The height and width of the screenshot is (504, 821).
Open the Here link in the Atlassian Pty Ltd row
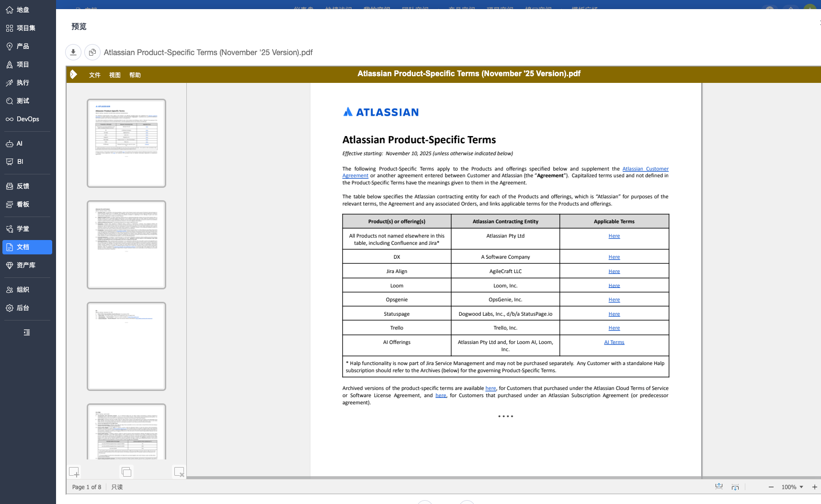(x=614, y=236)
